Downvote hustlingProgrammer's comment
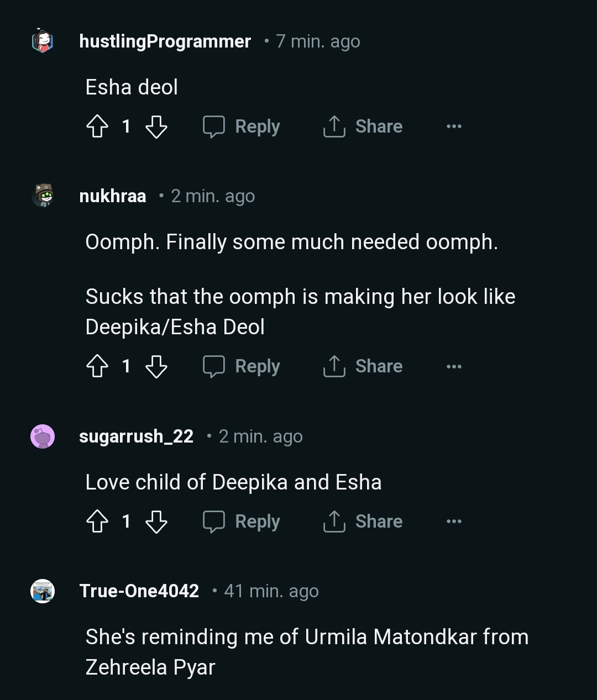Screen dimensions: 597x700 (x=156, y=127)
